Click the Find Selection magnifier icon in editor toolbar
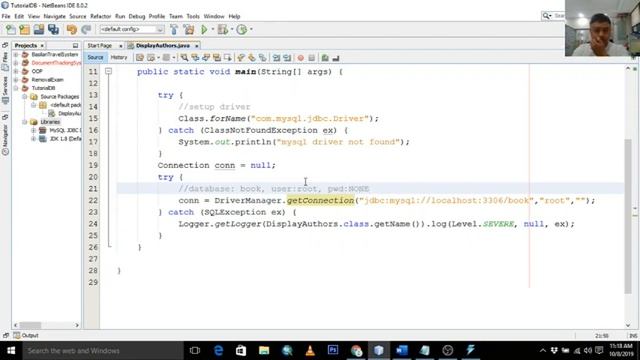640x360 pixels. click(184, 58)
